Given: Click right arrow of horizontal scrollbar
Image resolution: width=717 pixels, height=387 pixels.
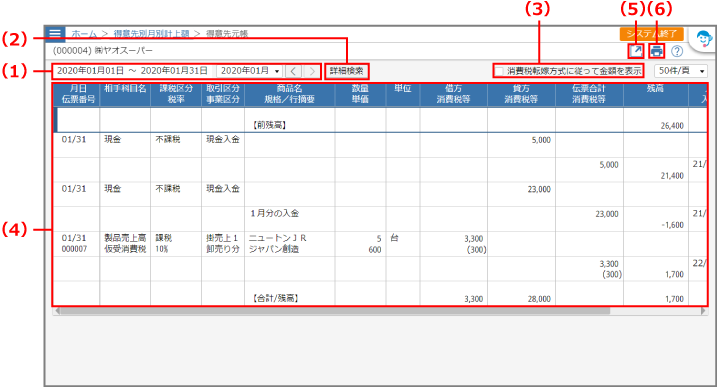Looking at the screenshot, I should pyautogui.click(x=703, y=311).
